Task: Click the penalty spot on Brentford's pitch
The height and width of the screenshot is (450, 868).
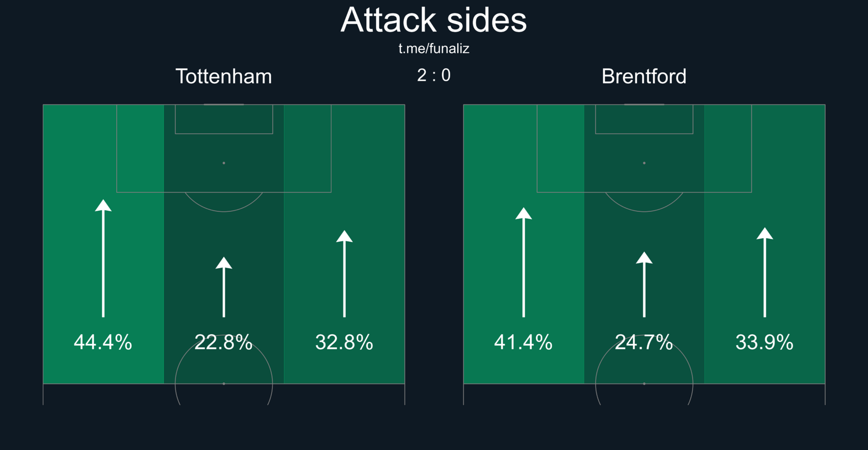Action: [644, 163]
